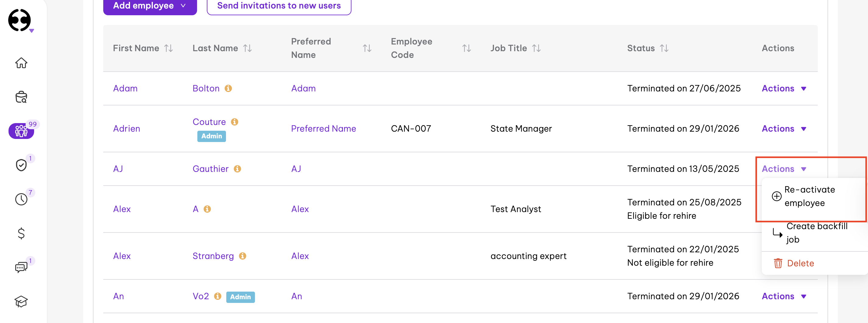Sort table by First Name
This screenshot has height=323, width=868.
tap(168, 48)
